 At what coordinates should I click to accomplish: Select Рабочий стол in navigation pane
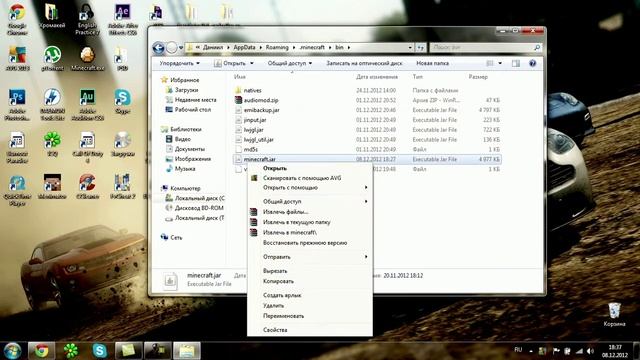(x=193, y=109)
